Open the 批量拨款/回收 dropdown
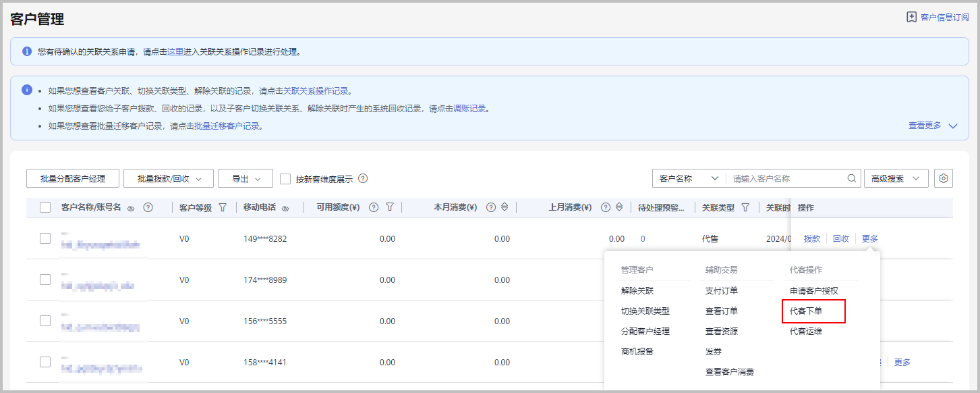The width and height of the screenshot is (980, 393). pyautogui.click(x=169, y=178)
